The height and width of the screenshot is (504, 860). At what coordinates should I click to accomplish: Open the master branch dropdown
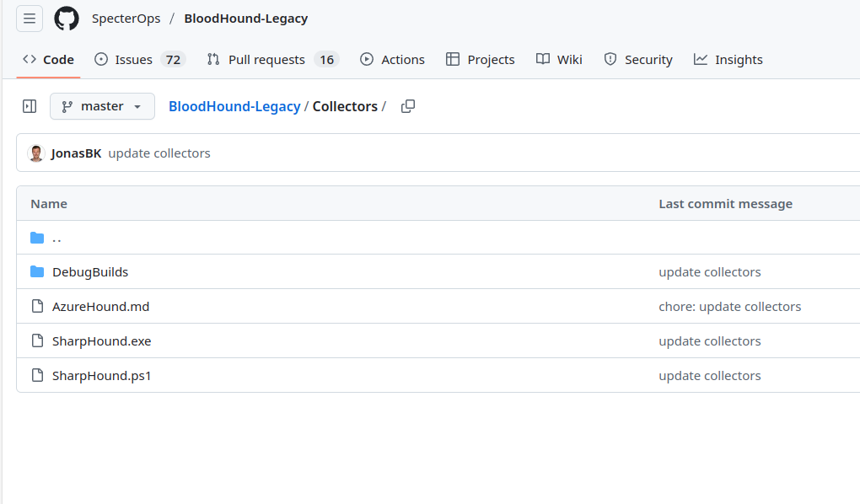click(102, 106)
